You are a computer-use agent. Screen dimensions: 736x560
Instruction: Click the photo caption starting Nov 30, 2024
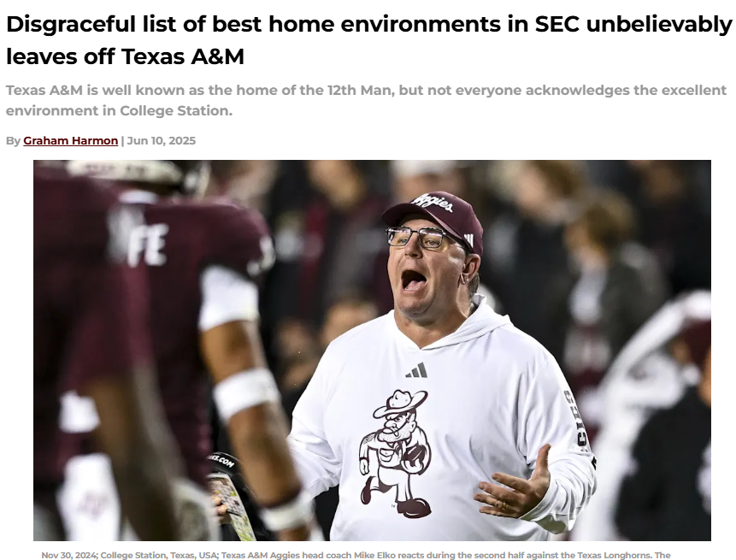[356, 556]
